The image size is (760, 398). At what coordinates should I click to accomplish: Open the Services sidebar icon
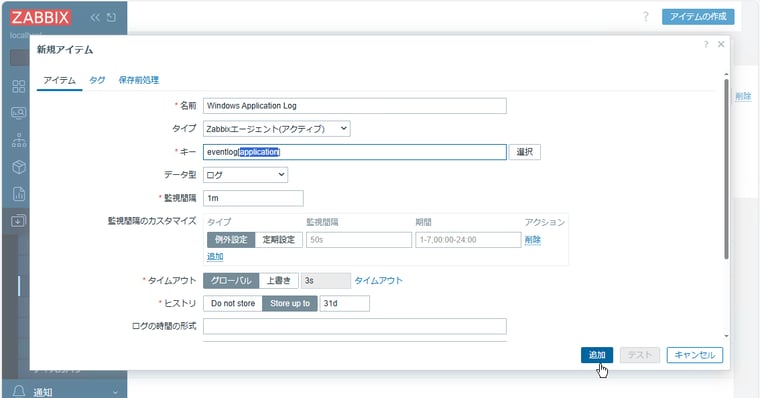18,140
